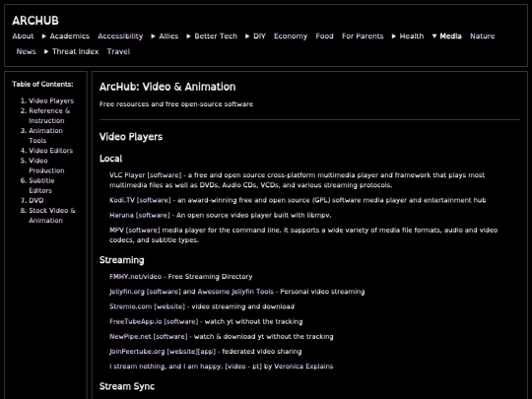The image size is (532, 399).
Task: Expand the Better Tech disclosure triangle
Action: click(188, 36)
